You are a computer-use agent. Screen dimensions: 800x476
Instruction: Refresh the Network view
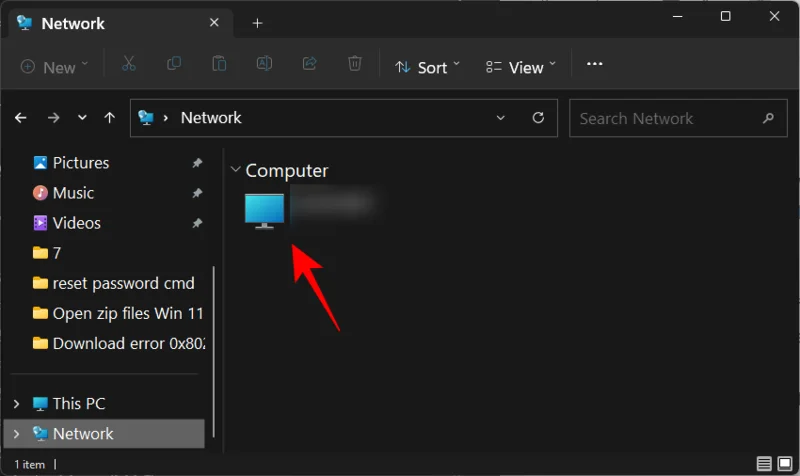(538, 118)
